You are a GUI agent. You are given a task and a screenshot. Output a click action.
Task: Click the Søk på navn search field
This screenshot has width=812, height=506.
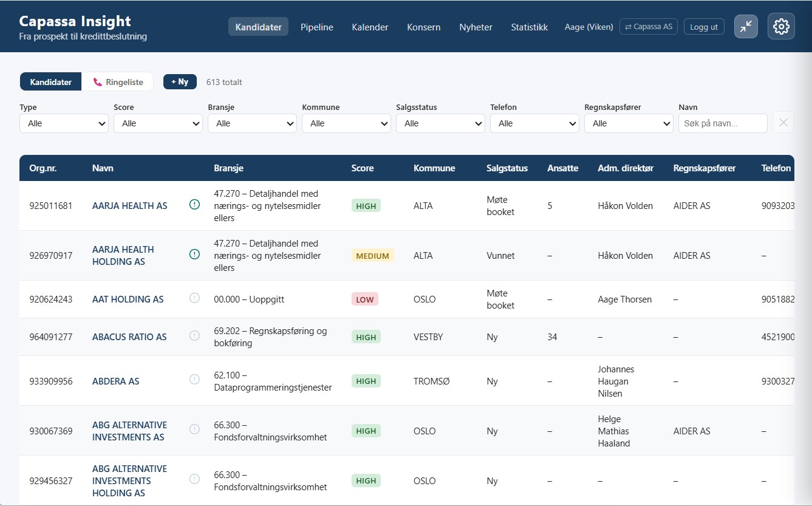723,123
